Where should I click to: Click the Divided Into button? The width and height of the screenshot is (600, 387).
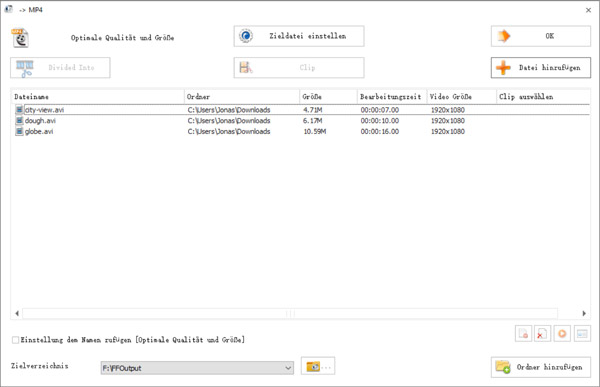pyautogui.click(x=60, y=68)
